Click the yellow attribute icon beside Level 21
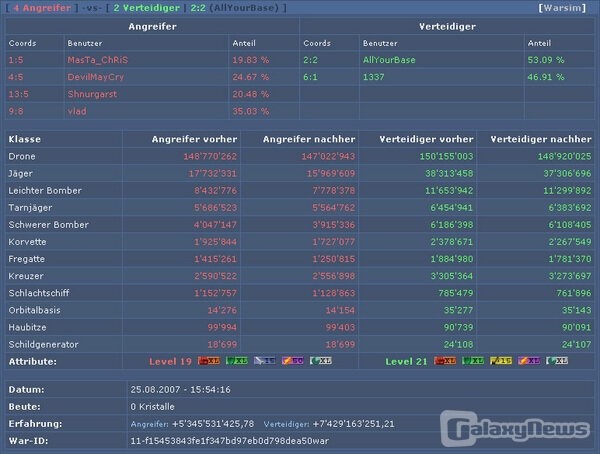600x454 pixels. [x=502, y=360]
